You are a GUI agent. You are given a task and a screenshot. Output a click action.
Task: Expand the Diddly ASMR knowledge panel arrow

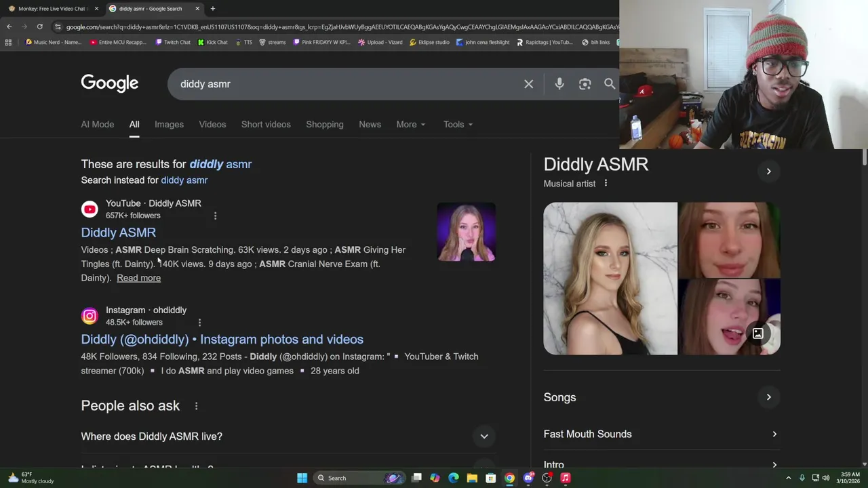[x=768, y=171]
